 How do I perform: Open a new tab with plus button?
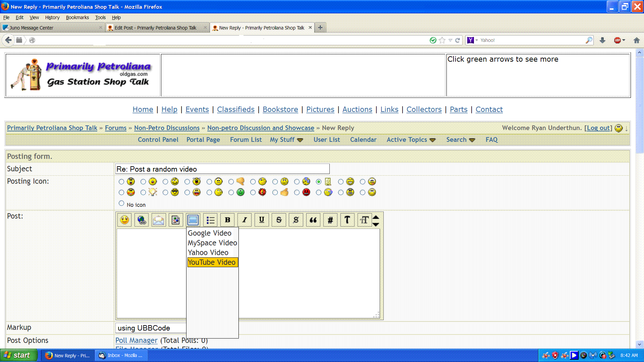(320, 27)
